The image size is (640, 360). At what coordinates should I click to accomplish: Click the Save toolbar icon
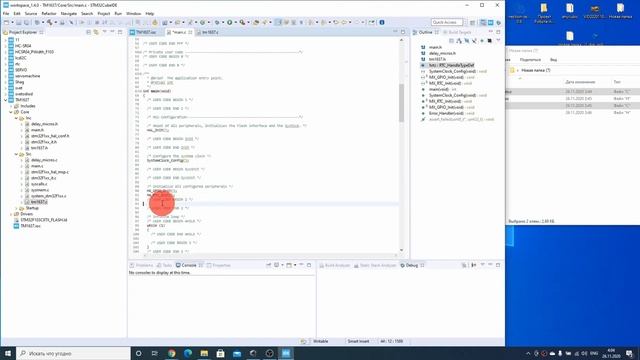(x=19, y=22)
